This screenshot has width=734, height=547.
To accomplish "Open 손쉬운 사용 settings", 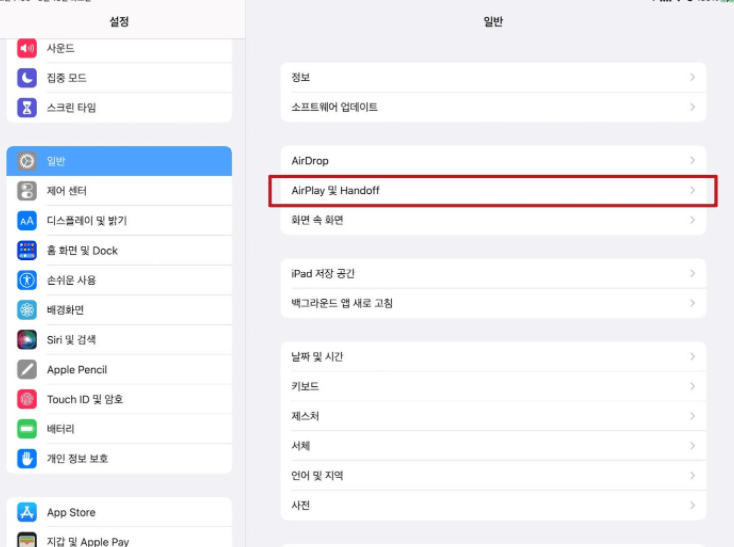I will (119, 280).
